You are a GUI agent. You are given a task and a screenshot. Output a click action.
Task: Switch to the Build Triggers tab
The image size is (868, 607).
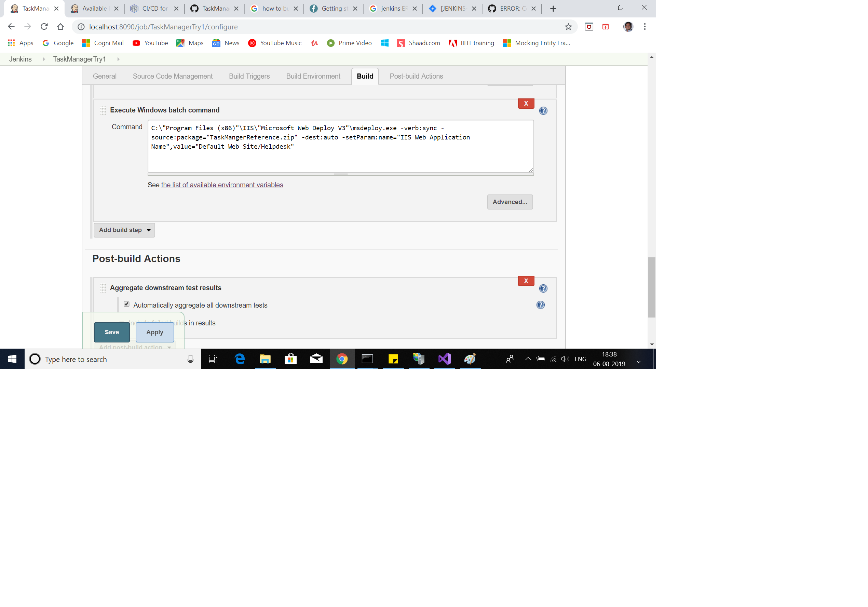[x=249, y=76]
